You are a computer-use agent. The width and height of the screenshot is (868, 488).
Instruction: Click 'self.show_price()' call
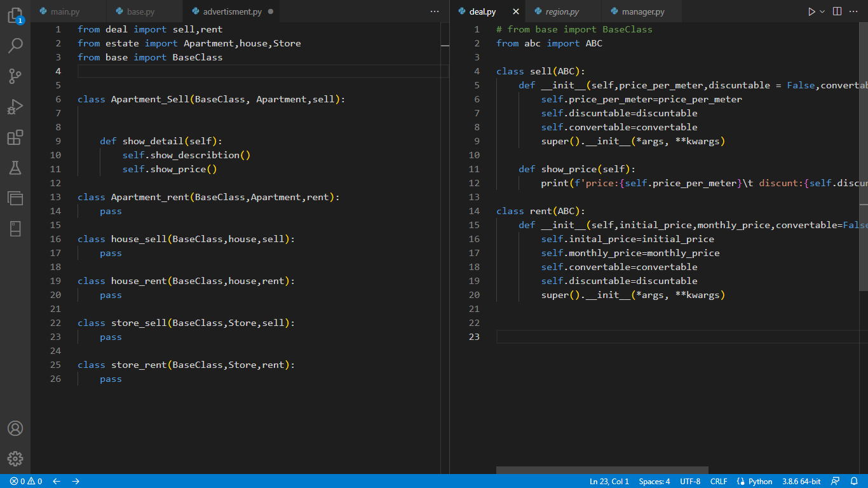pyautogui.click(x=170, y=169)
